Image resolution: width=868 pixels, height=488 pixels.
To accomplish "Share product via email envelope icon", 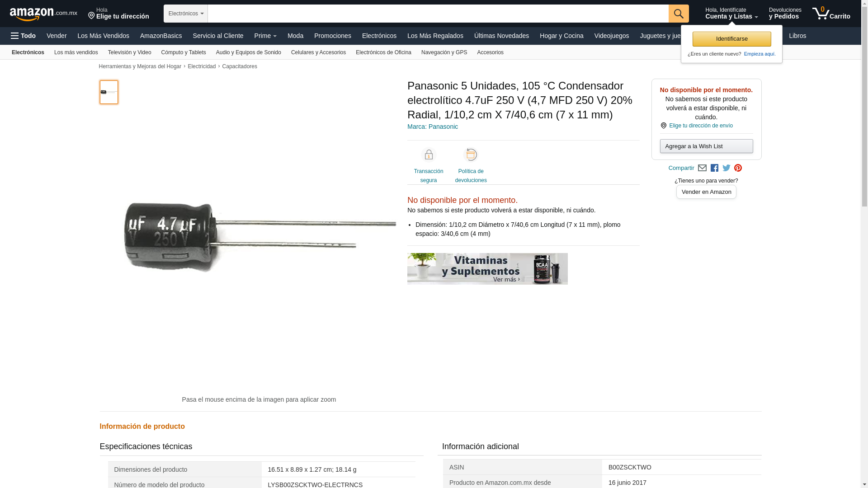I will tap(702, 168).
